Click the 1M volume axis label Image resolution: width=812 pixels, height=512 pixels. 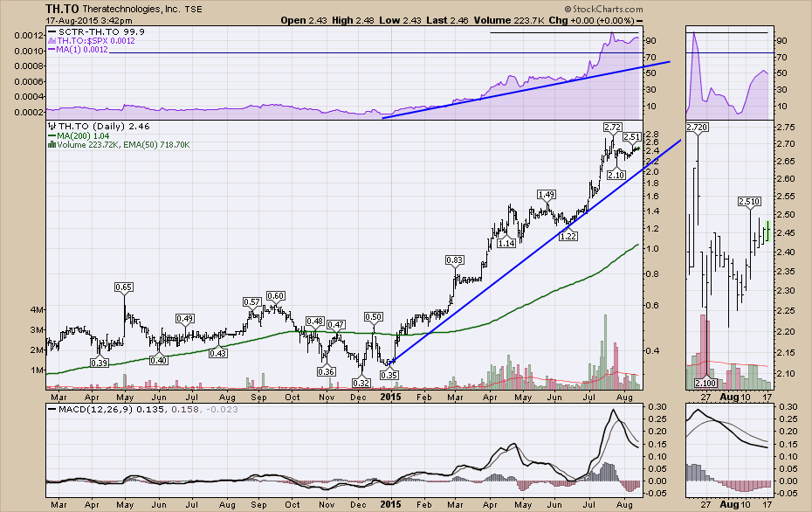pyautogui.click(x=37, y=370)
